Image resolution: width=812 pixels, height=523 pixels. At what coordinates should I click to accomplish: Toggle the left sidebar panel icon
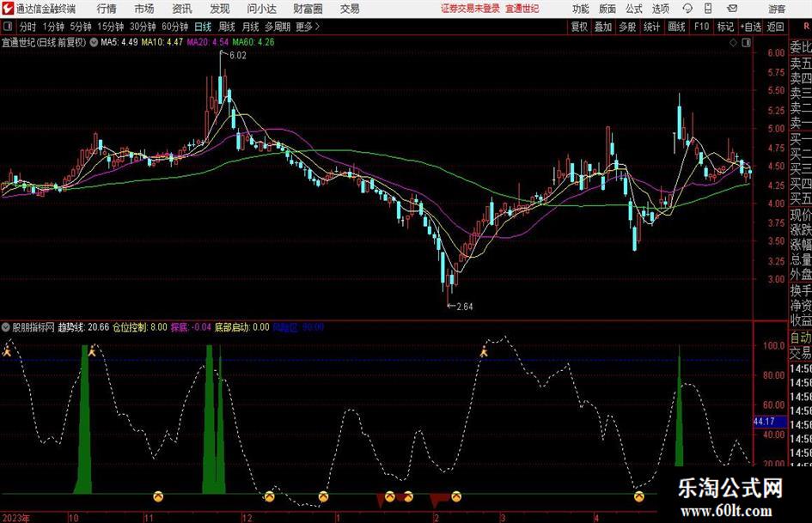pyautogui.click(x=8, y=27)
